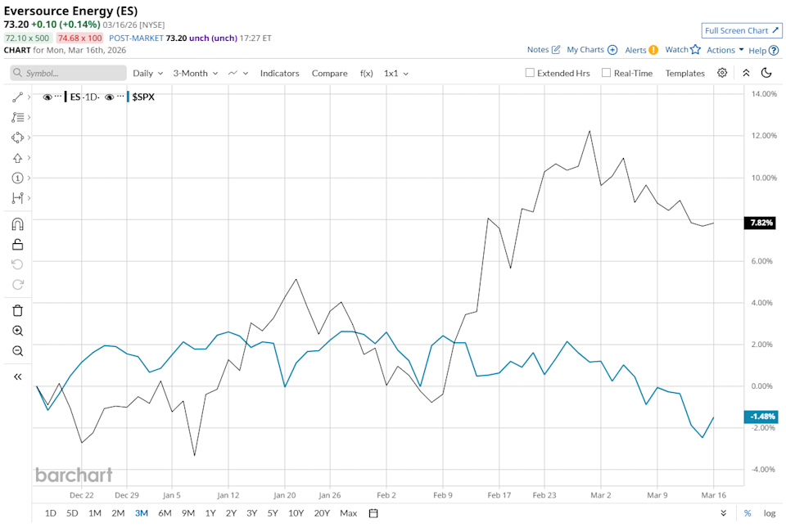The width and height of the screenshot is (786, 532).
Task: Open the 1x1 chart layout dropdown
Action: tap(395, 73)
